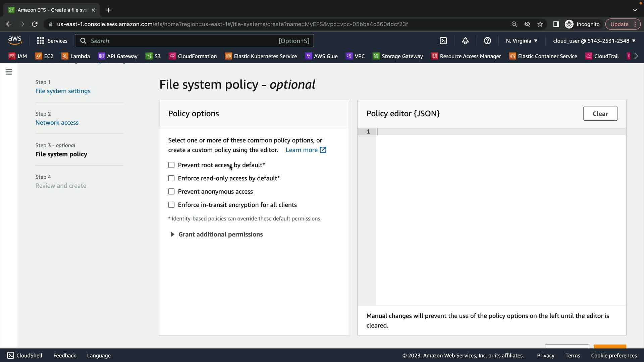
Task: Check Prevent anonymous access option
Action: click(171, 191)
